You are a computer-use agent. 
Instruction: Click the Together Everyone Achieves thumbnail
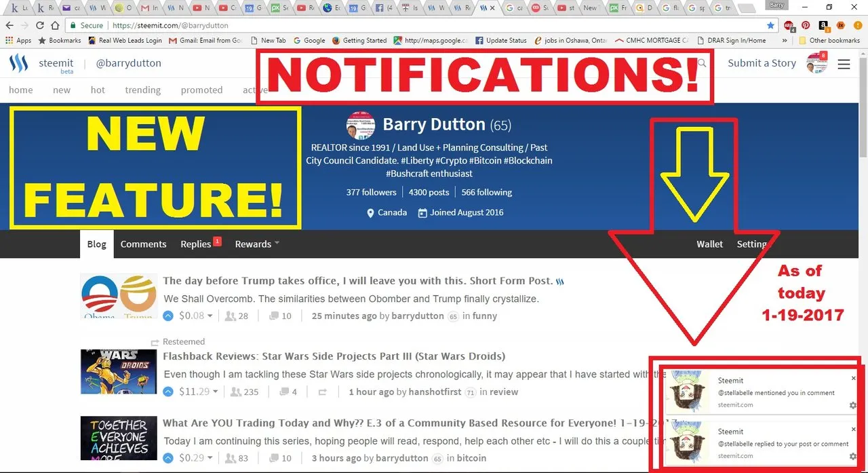point(119,438)
